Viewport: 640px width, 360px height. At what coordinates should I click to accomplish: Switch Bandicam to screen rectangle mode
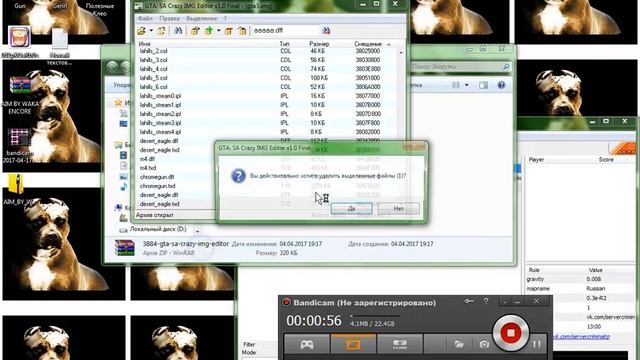click(353, 344)
